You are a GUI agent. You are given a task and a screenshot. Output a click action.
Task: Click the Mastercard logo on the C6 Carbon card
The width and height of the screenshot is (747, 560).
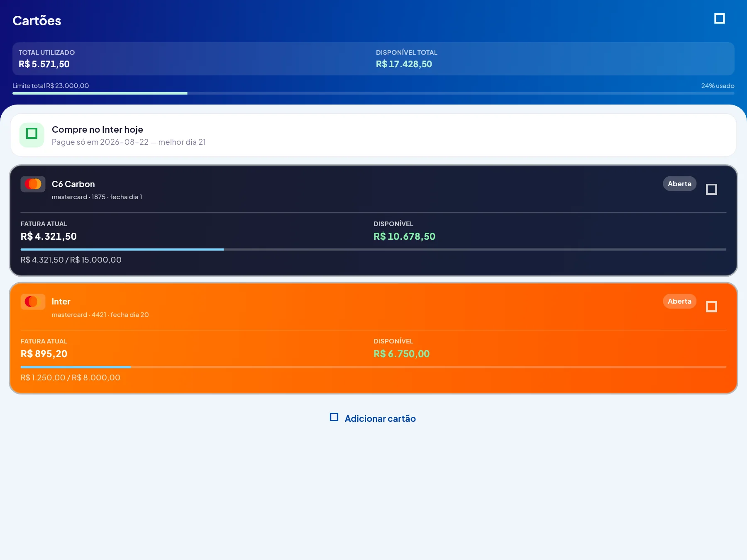click(x=33, y=184)
